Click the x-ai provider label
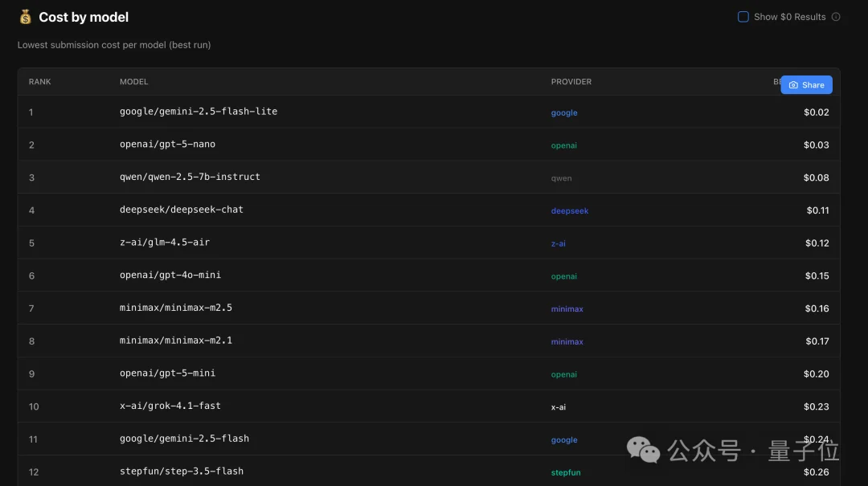This screenshot has height=486, width=868. [x=558, y=407]
